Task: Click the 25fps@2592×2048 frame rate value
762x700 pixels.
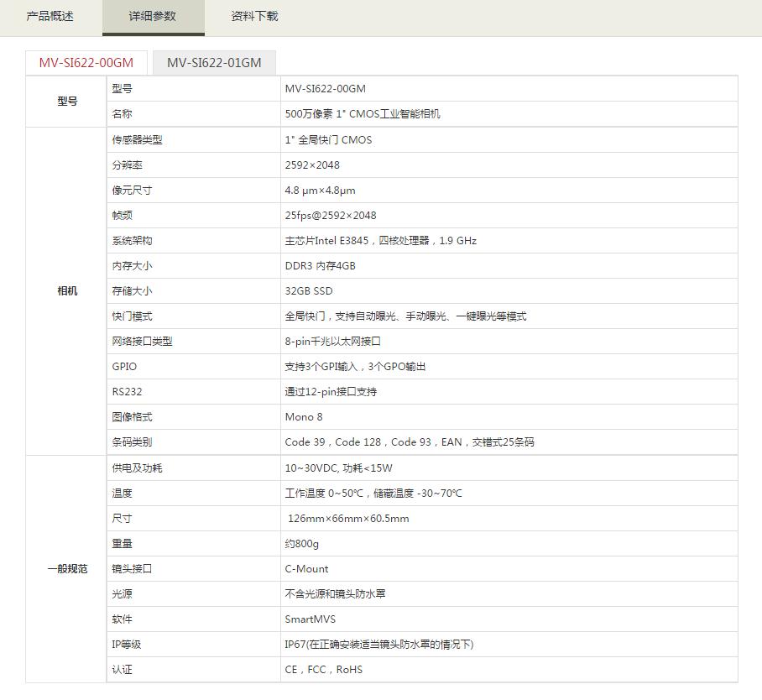Action: [x=331, y=216]
